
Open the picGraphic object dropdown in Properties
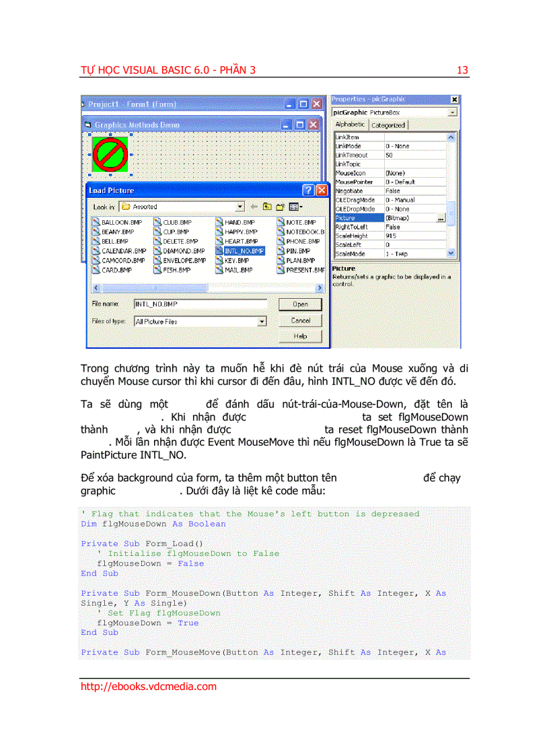coord(453,112)
